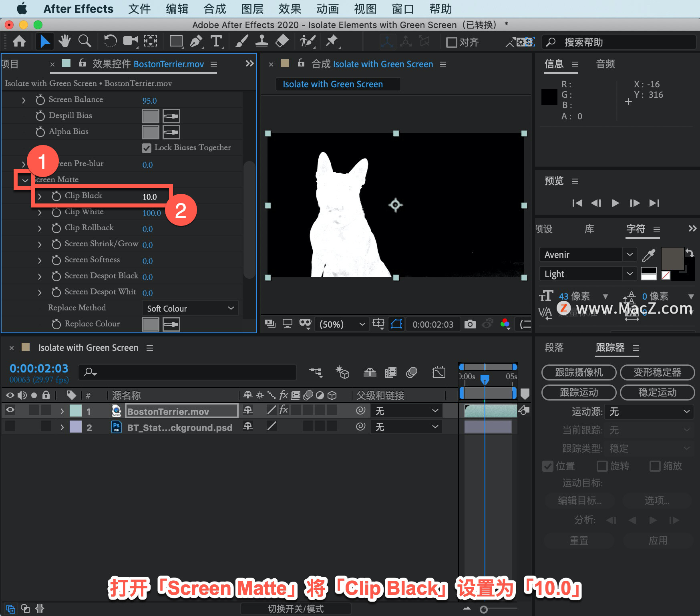The width and height of the screenshot is (700, 616).
Task: Switch to the 音频 tab
Action: point(605,64)
